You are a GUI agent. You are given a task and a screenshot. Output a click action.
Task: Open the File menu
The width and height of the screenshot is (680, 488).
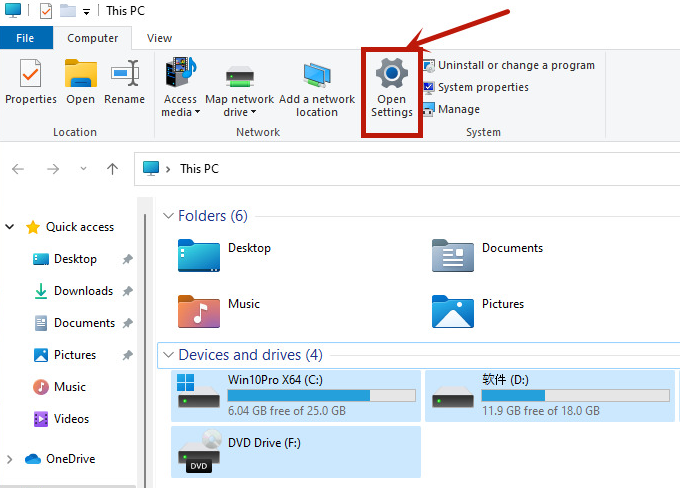pyautogui.click(x=25, y=38)
